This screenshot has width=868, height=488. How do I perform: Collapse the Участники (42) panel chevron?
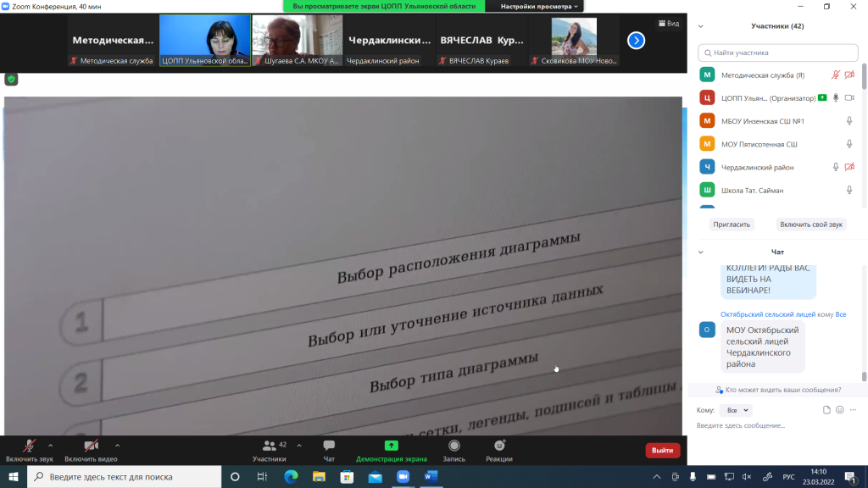700,26
